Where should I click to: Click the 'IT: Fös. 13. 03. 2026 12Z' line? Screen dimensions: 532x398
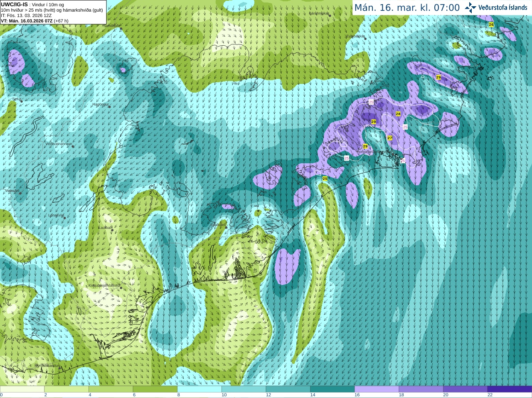click(26, 15)
